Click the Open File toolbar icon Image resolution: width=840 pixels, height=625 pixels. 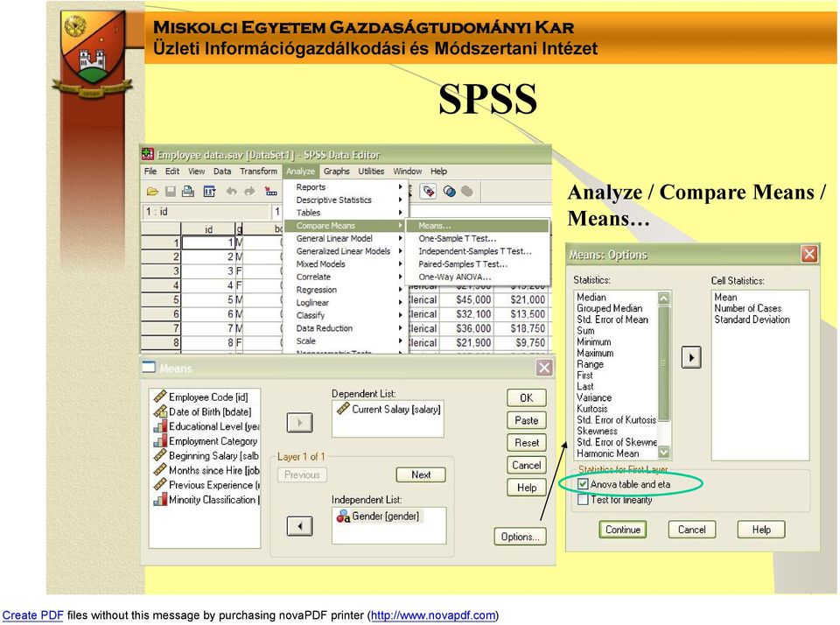(x=152, y=192)
